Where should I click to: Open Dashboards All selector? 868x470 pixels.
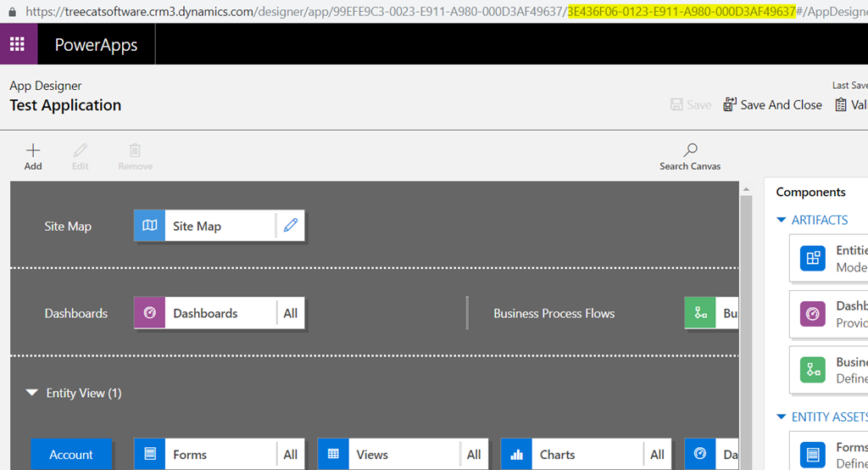291,313
